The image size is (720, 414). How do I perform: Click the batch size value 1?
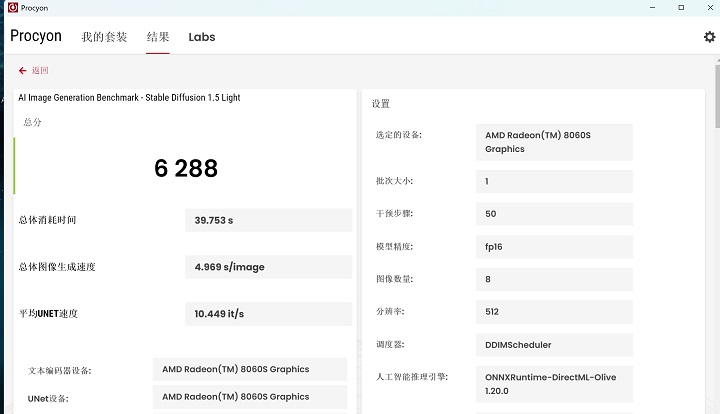554,181
